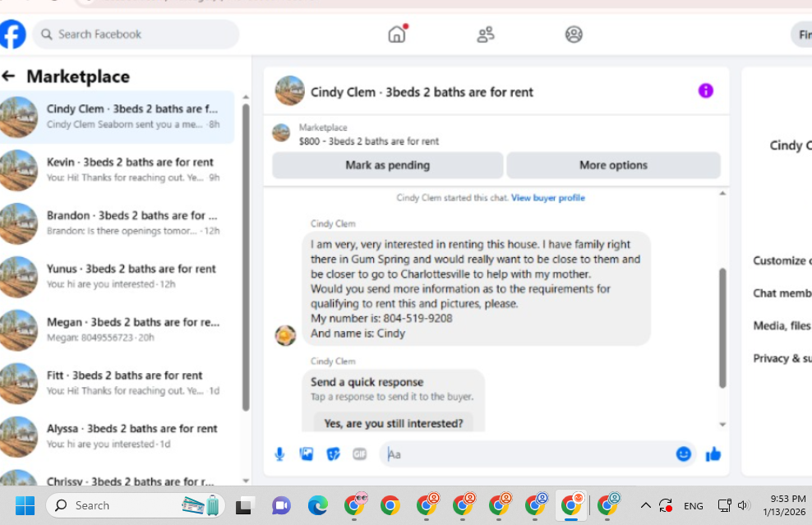Open Task View on the taskbar
Viewport: 812px width, 525px height.
coord(244,506)
